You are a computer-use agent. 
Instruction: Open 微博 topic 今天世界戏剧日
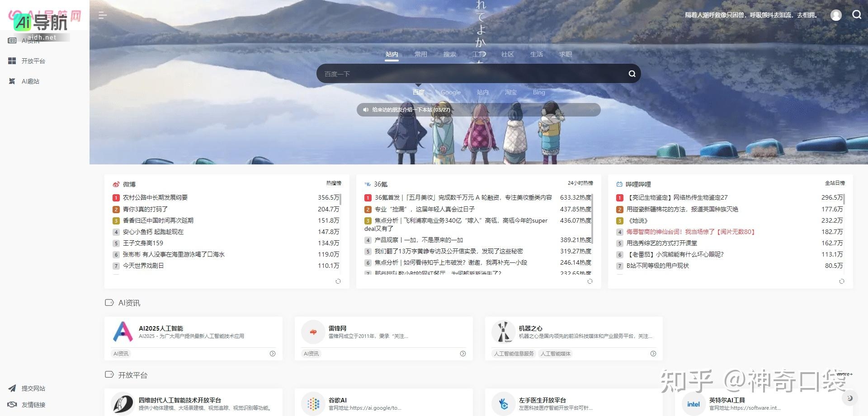coord(143,266)
